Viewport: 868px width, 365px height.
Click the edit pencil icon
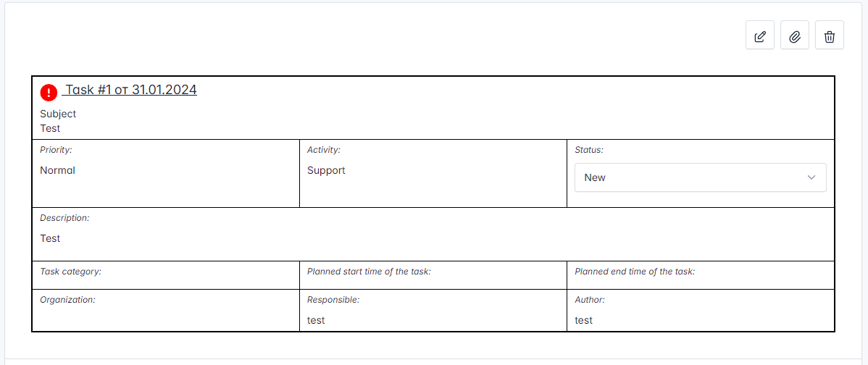tap(759, 35)
